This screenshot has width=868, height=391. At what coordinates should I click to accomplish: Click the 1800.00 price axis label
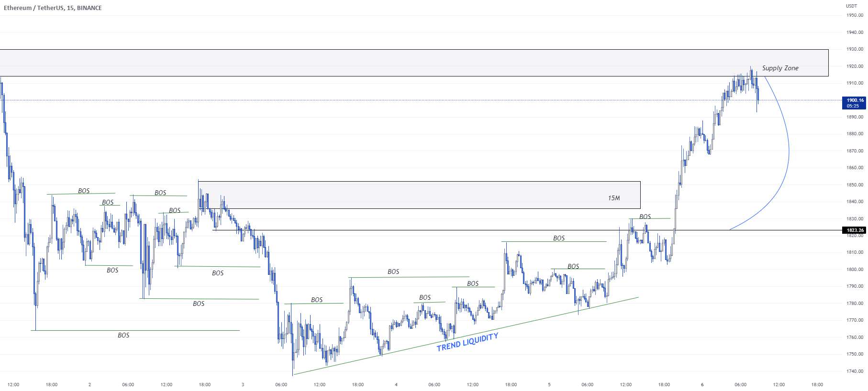[855, 270]
